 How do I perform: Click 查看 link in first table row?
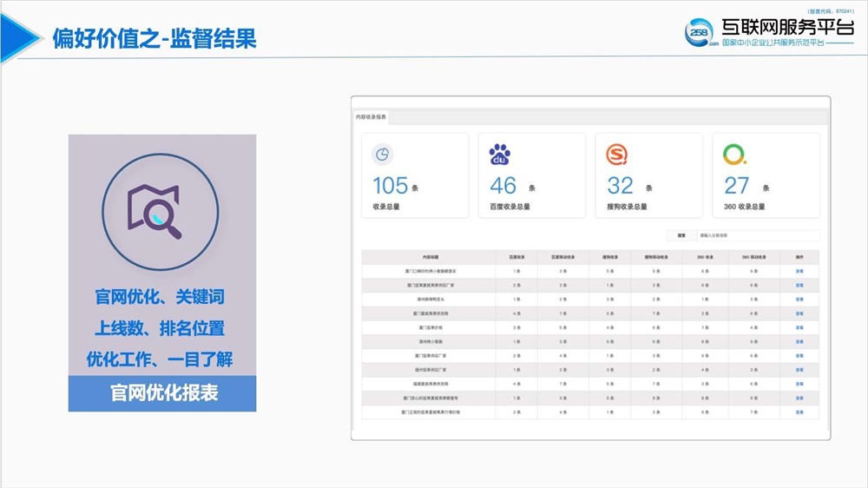pos(799,272)
